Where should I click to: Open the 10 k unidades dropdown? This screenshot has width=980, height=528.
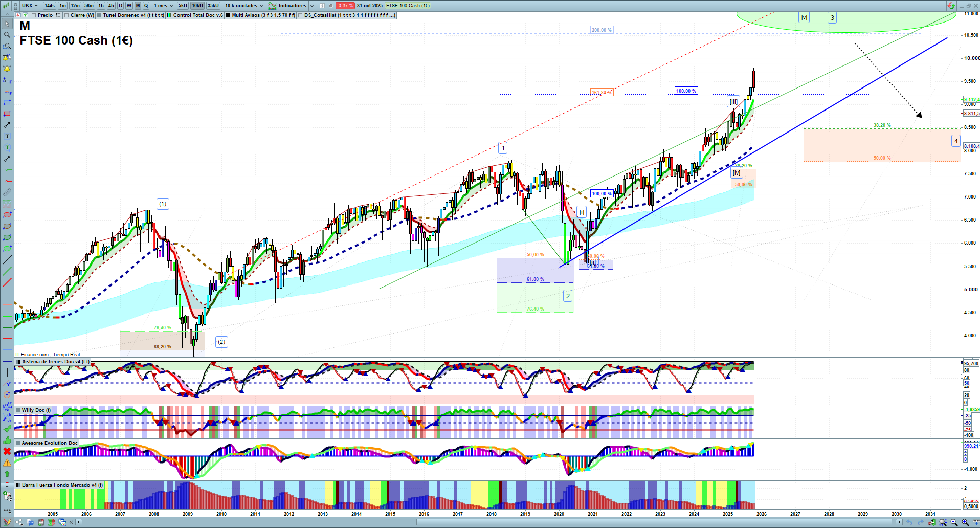click(244, 6)
